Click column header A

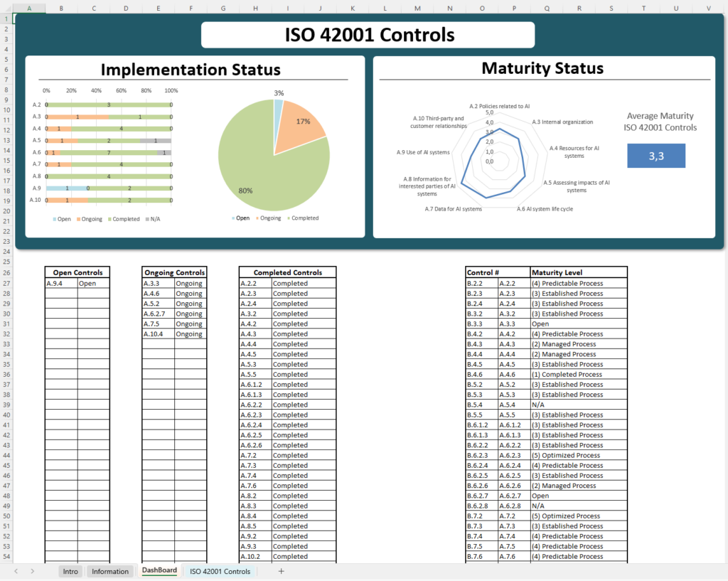(x=29, y=8)
